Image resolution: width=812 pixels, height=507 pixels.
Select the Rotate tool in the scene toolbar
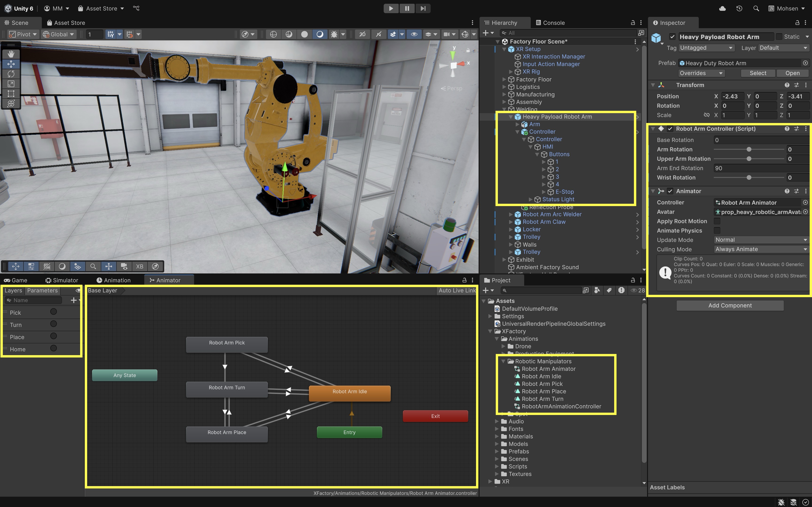[x=11, y=74]
